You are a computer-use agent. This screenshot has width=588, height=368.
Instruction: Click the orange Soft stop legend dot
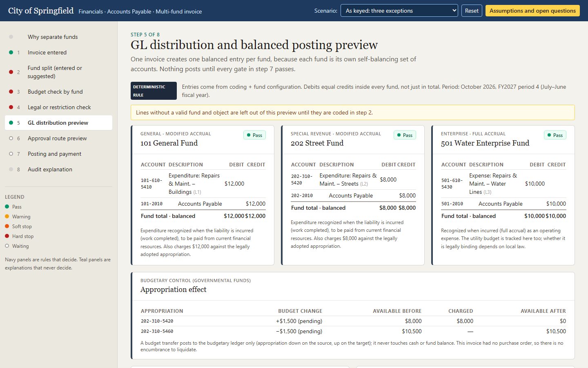(7, 226)
